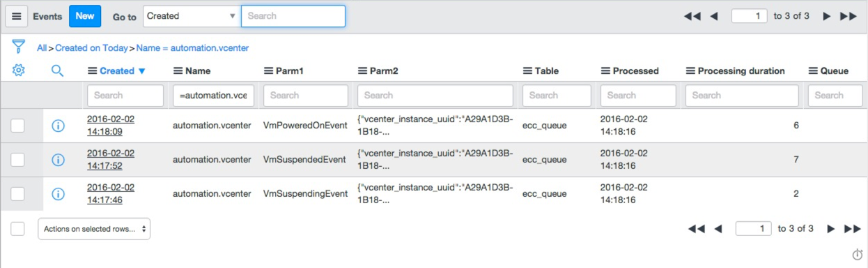Click VmSuspendingEvent Parm1 cell
This screenshot has width=868, height=268.
[x=305, y=193]
